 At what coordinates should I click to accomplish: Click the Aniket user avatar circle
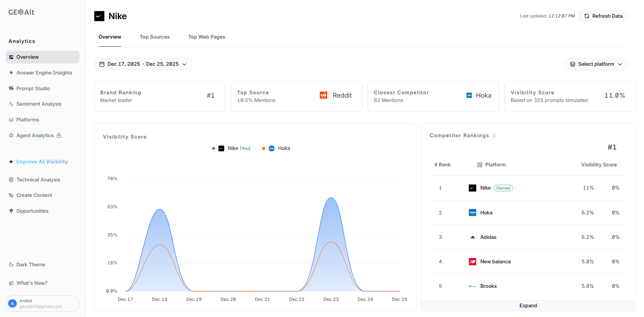(x=12, y=304)
